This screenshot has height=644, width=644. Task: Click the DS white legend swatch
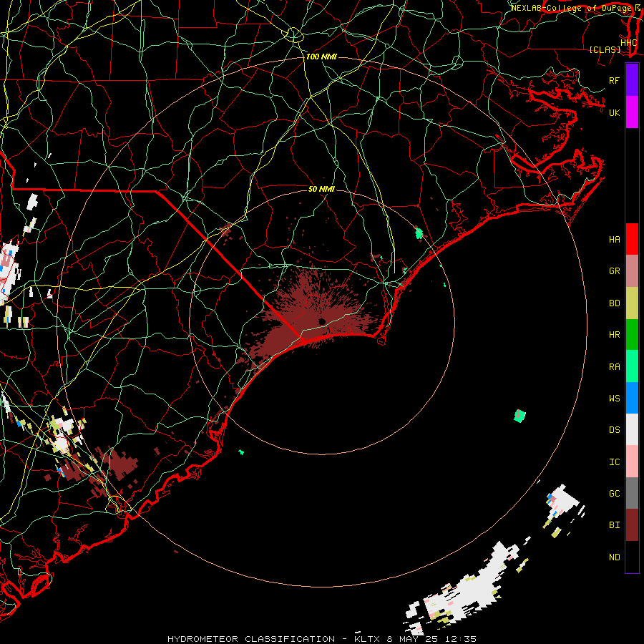[x=632, y=429]
